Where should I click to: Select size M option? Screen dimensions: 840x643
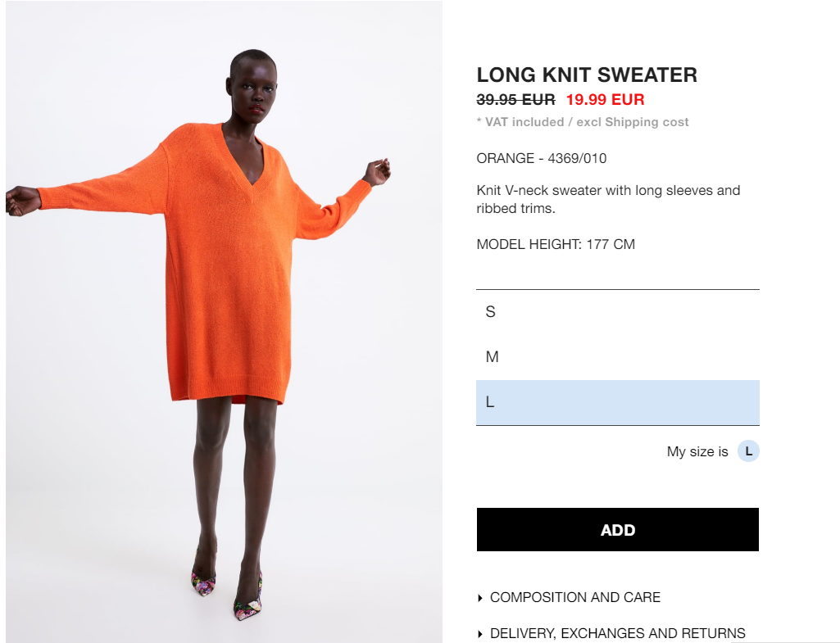point(618,357)
